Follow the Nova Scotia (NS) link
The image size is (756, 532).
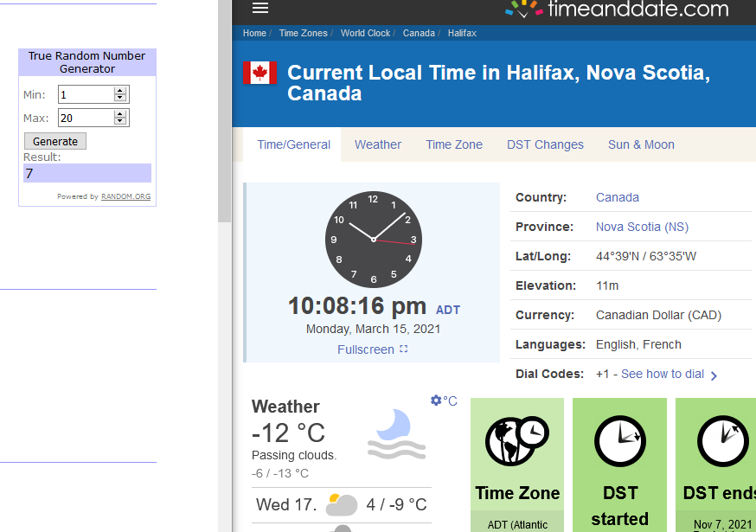[x=642, y=227]
